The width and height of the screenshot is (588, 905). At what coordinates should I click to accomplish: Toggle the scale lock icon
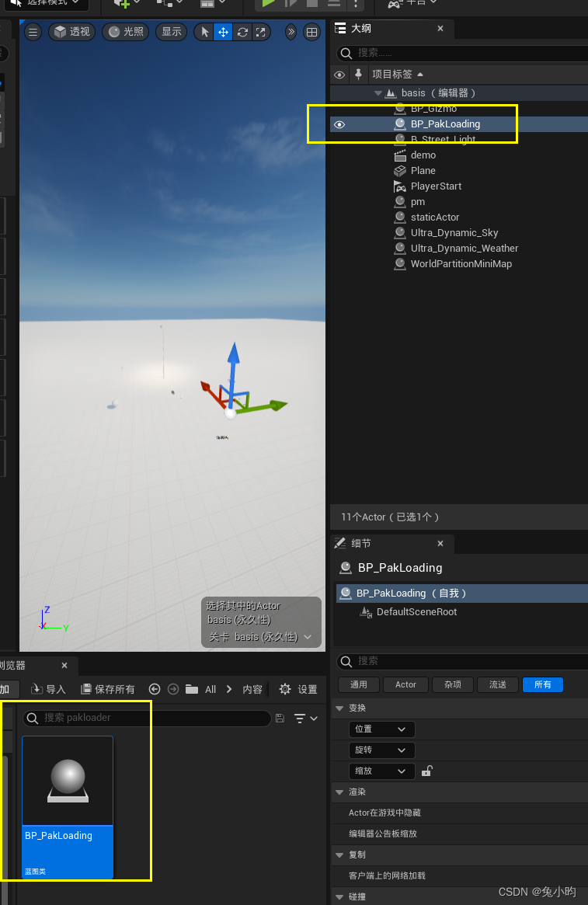click(426, 771)
